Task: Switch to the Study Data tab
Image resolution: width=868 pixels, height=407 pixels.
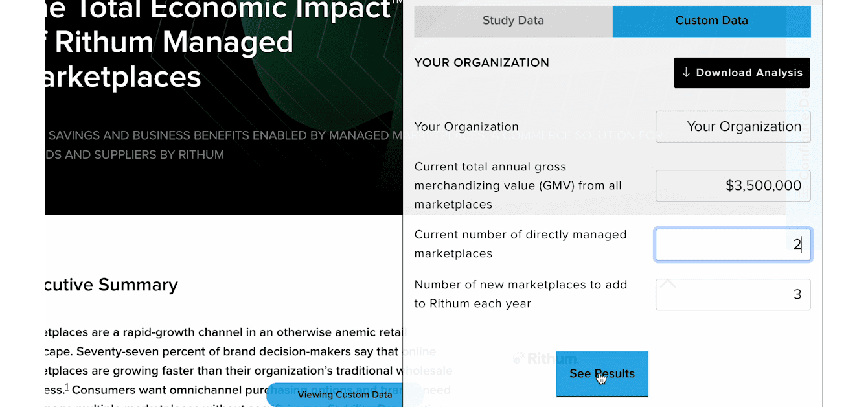Action: (x=512, y=20)
